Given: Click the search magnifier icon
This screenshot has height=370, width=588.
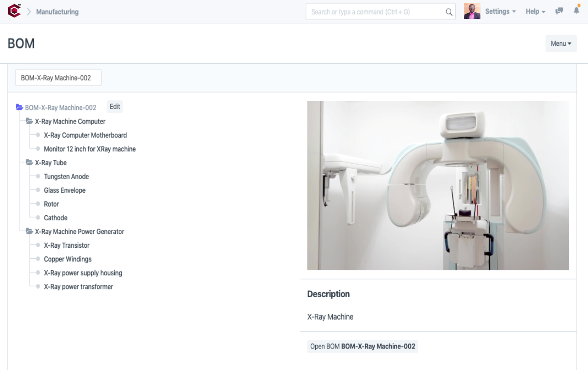Looking at the screenshot, I should 448,11.
